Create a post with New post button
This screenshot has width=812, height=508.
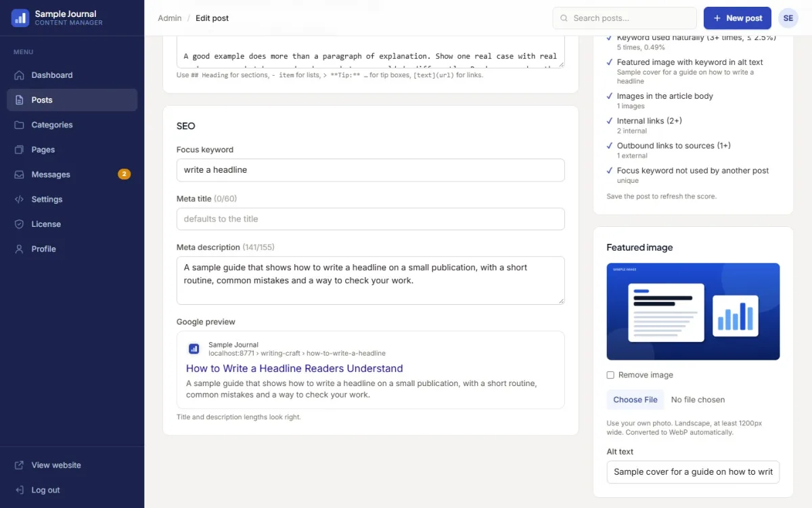tap(738, 18)
